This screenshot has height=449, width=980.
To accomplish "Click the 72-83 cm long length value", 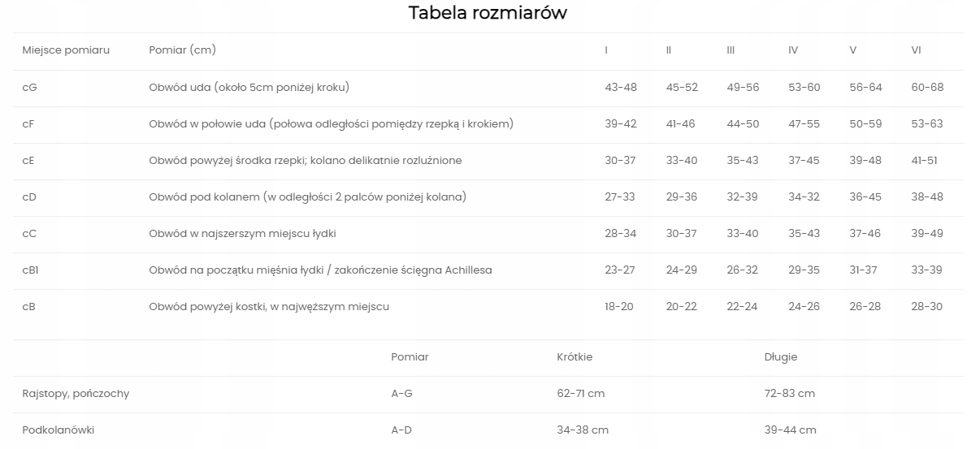I will tap(790, 394).
